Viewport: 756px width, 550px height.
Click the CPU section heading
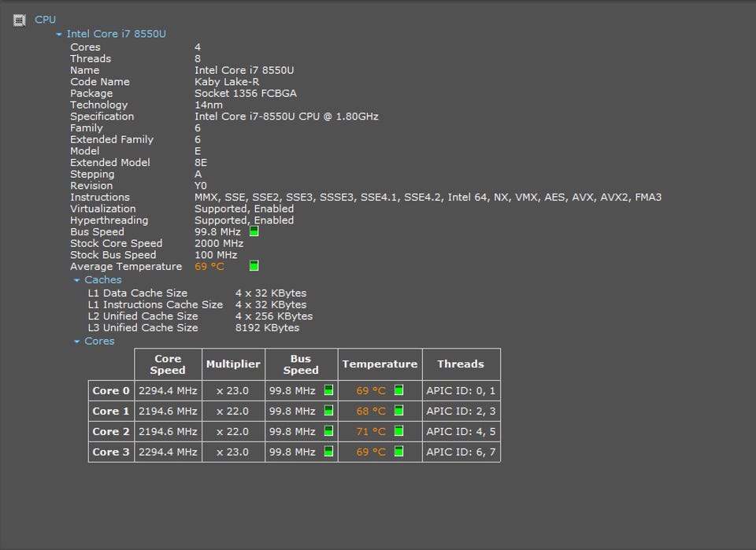click(x=45, y=20)
